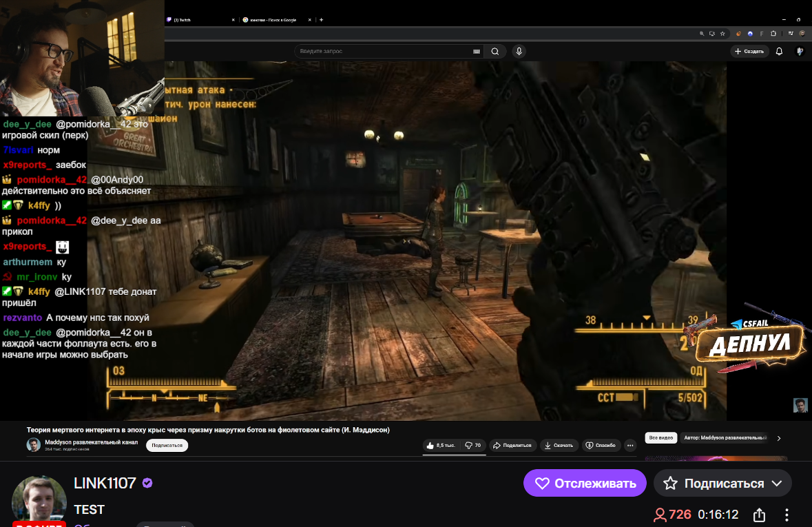Click the purple Отслеживать follow button

[x=585, y=484]
